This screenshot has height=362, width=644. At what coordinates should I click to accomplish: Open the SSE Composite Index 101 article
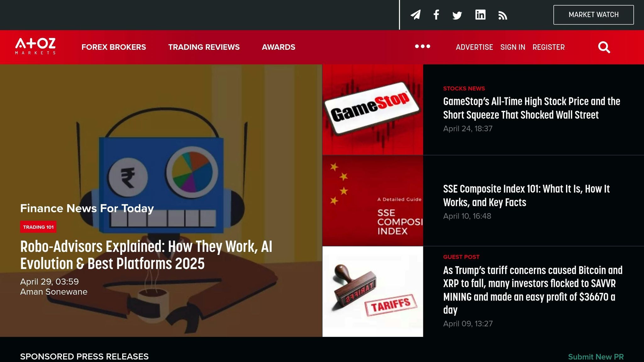526,195
